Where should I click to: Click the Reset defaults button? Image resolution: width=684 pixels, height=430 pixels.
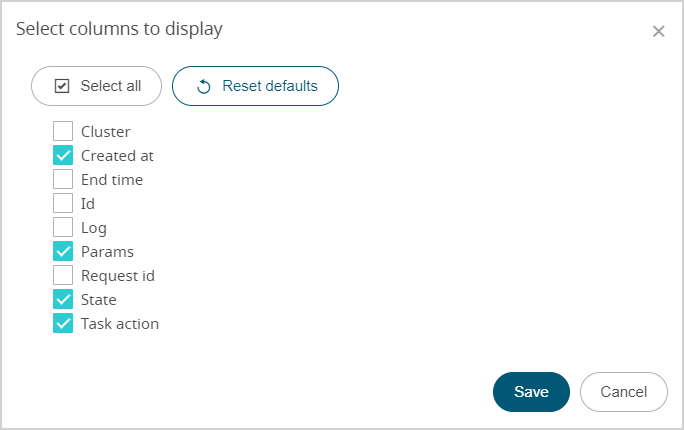coord(256,86)
